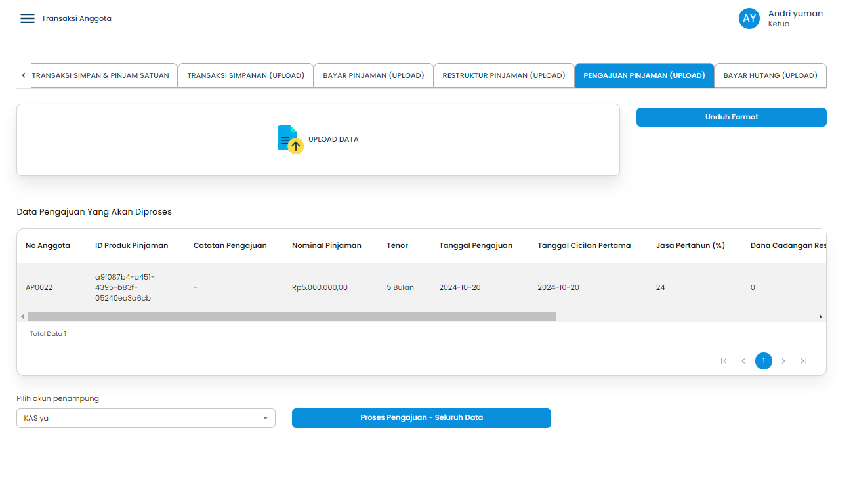Click the Nominal Pinjaman column header

pyautogui.click(x=327, y=245)
